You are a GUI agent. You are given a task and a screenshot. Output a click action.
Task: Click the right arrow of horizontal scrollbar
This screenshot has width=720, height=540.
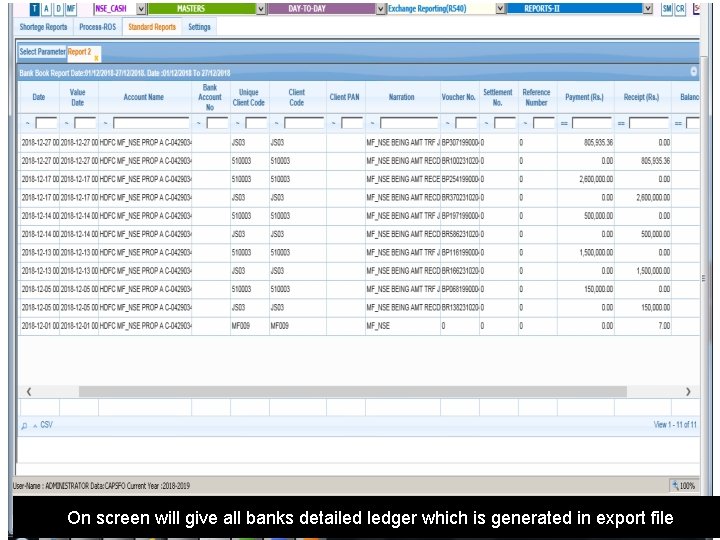tap(688, 392)
